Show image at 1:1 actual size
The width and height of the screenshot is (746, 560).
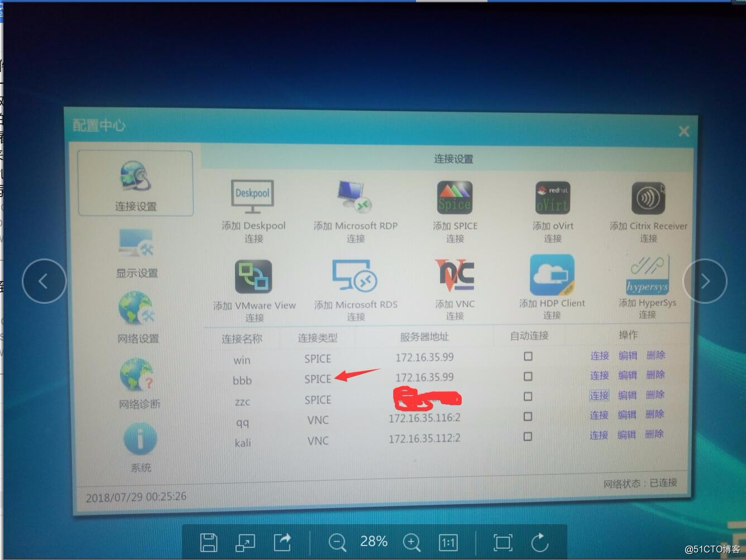coord(448,542)
